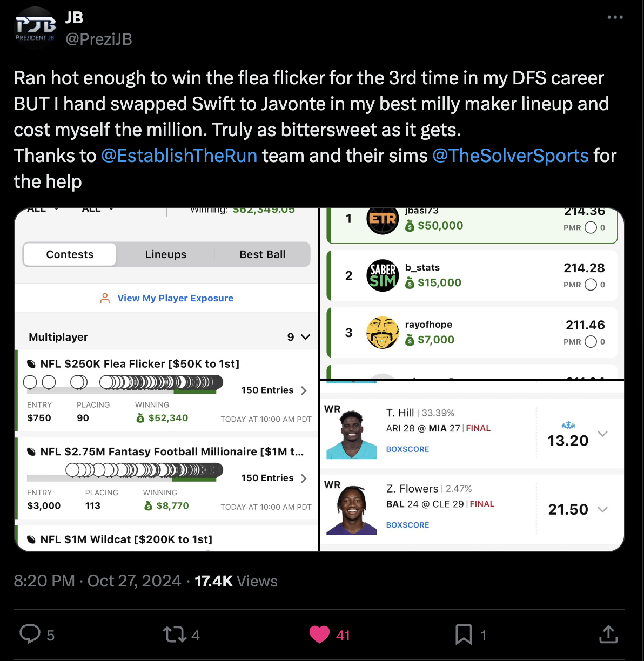
Task: Click the reply comment icon
Action: (30, 635)
